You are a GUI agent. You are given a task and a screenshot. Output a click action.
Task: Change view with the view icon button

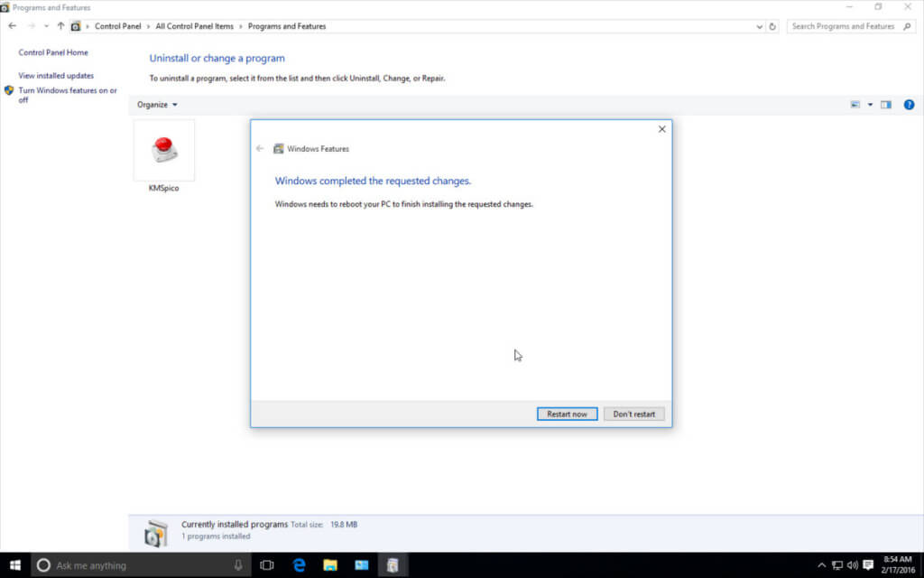pyautogui.click(x=855, y=105)
